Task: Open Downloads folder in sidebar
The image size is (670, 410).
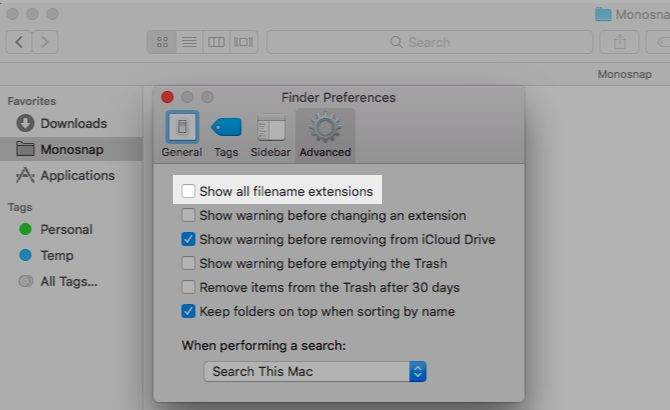Action: [73, 123]
